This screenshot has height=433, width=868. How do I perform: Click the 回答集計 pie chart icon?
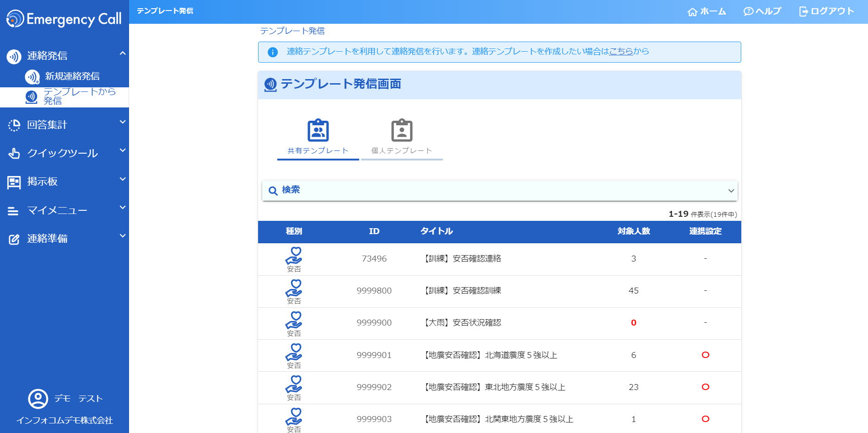[14, 125]
